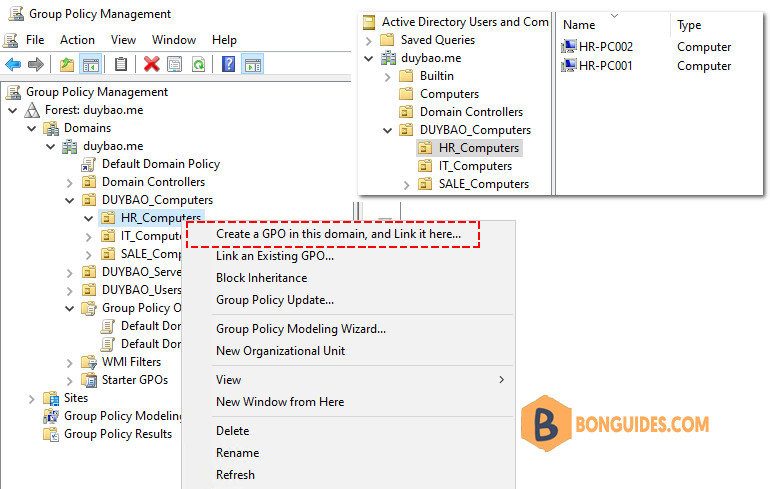Image resolution: width=770 pixels, height=489 pixels.
Task: Click the Properties toolbar icon
Action: 175,64
